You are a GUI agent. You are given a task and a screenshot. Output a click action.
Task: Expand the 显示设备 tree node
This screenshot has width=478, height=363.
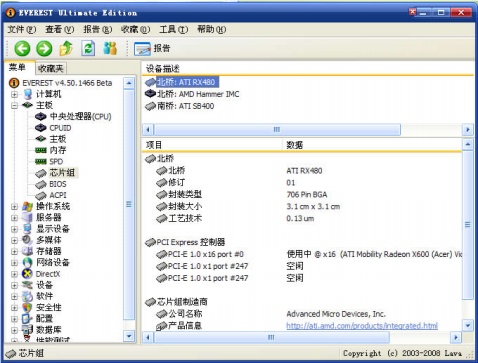tap(14, 229)
